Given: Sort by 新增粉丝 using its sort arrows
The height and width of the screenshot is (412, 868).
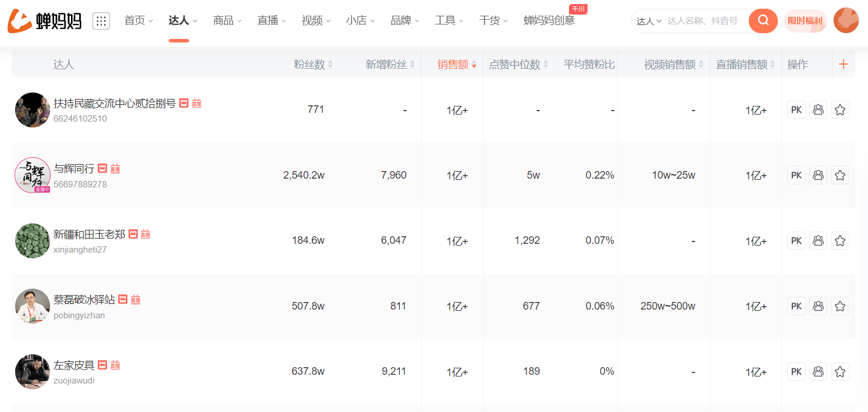Looking at the screenshot, I should (x=412, y=65).
